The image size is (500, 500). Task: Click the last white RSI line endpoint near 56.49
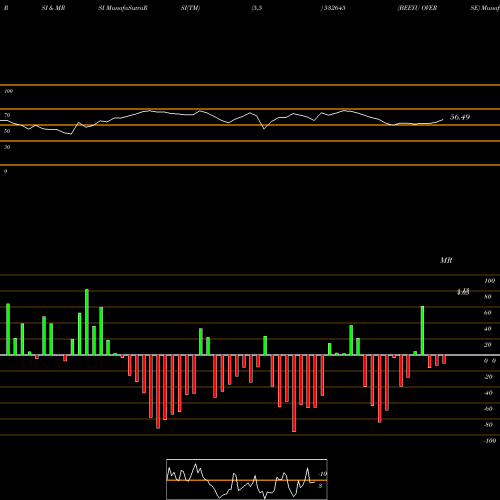click(443, 119)
